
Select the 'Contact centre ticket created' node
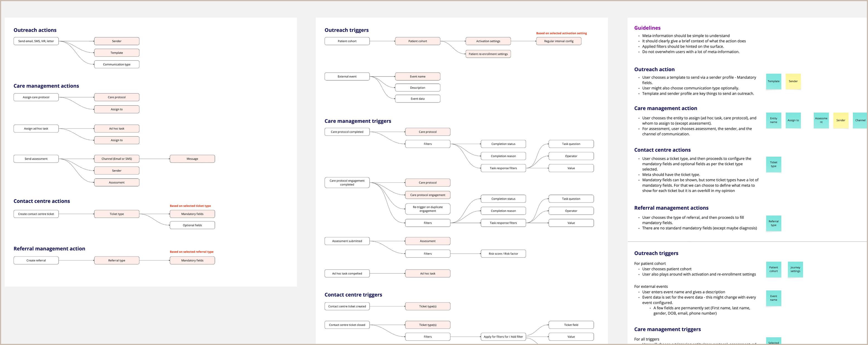point(347,306)
